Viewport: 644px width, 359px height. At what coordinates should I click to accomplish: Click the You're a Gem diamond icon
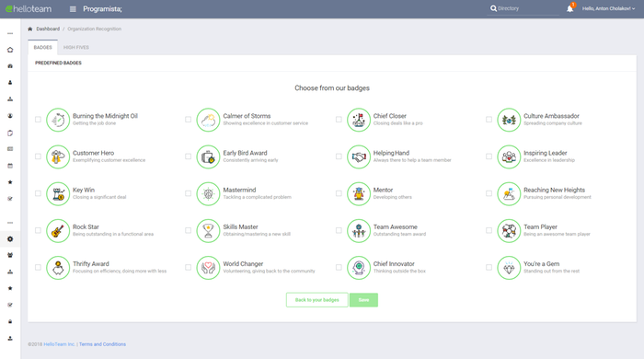coord(509,267)
